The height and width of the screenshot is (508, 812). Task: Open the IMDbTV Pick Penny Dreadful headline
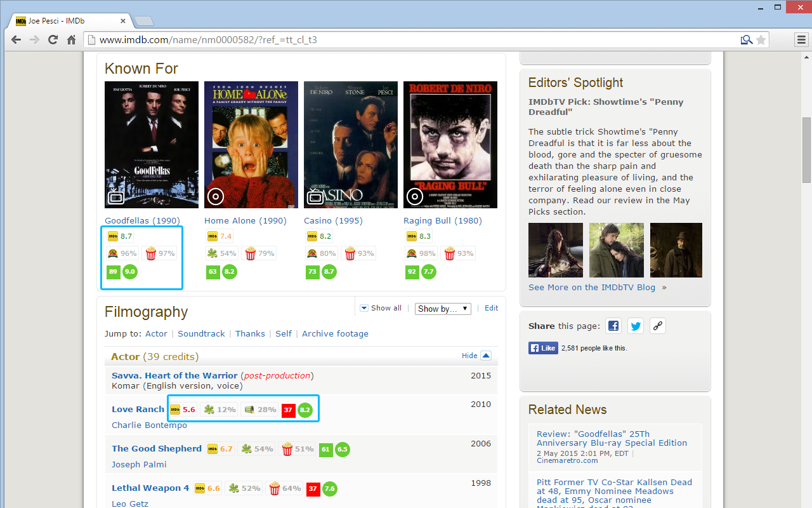606,107
